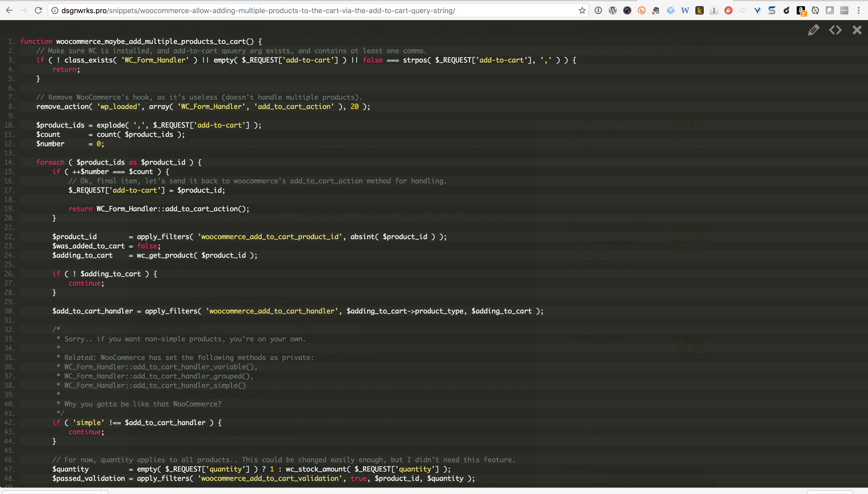Viewport: 868px width, 494px height.
Task: Click 'wc_stock_amount(' on line 47
Action: click(x=318, y=469)
